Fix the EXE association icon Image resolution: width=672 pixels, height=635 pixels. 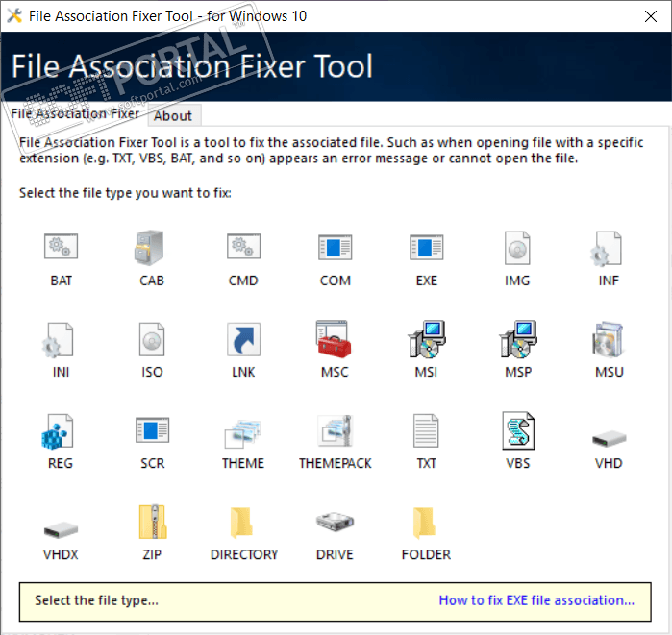427,248
